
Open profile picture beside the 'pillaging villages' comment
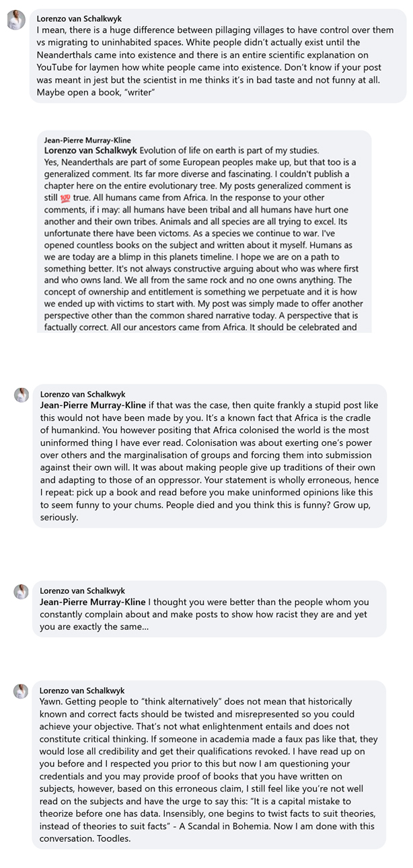(x=16, y=22)
